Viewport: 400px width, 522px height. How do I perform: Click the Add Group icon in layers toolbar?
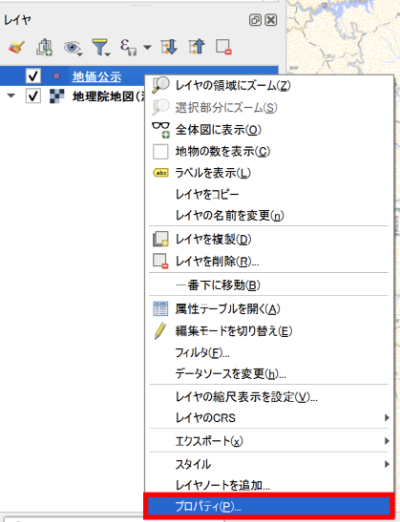[x=44, y=47]
